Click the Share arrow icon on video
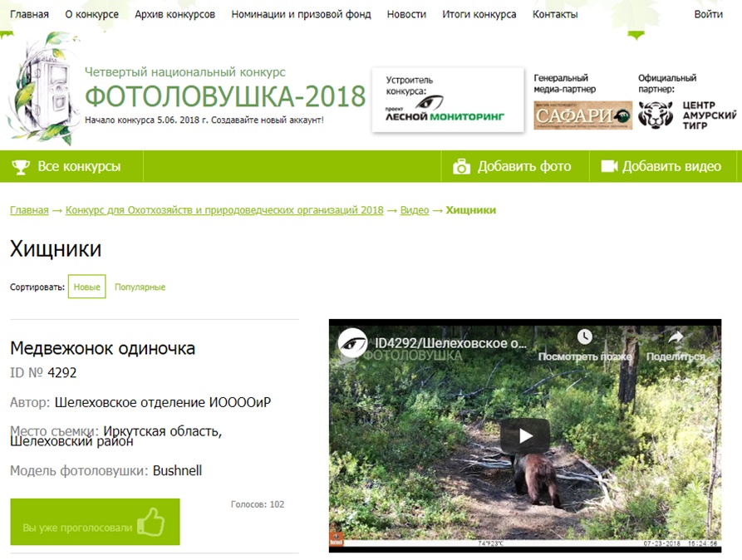 click(x=676, y=337)
